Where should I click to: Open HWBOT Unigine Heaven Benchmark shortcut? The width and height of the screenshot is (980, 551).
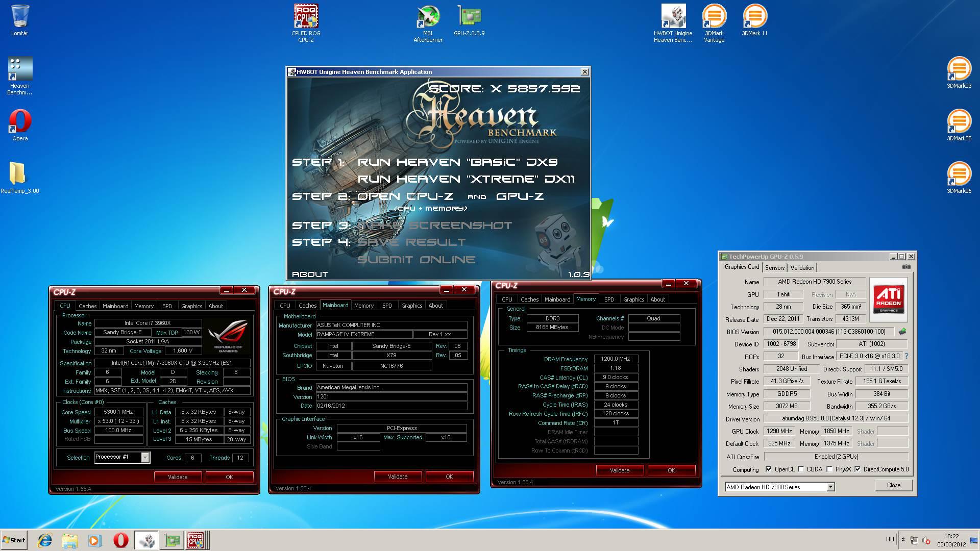click(673, 23)
